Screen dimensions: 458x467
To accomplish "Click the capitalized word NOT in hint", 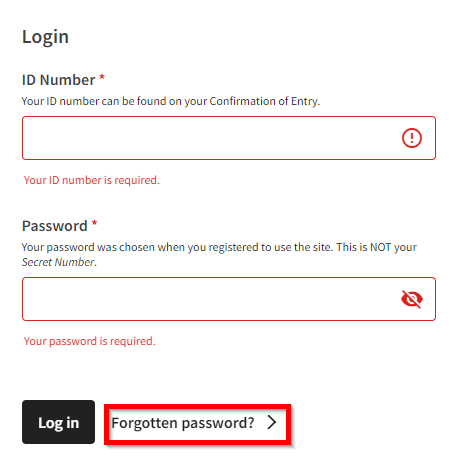I will [x=380, y=247].
